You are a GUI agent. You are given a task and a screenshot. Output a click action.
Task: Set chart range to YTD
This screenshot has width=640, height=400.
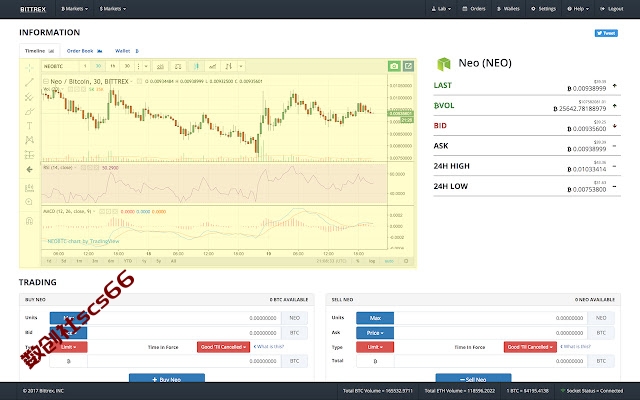128,261
